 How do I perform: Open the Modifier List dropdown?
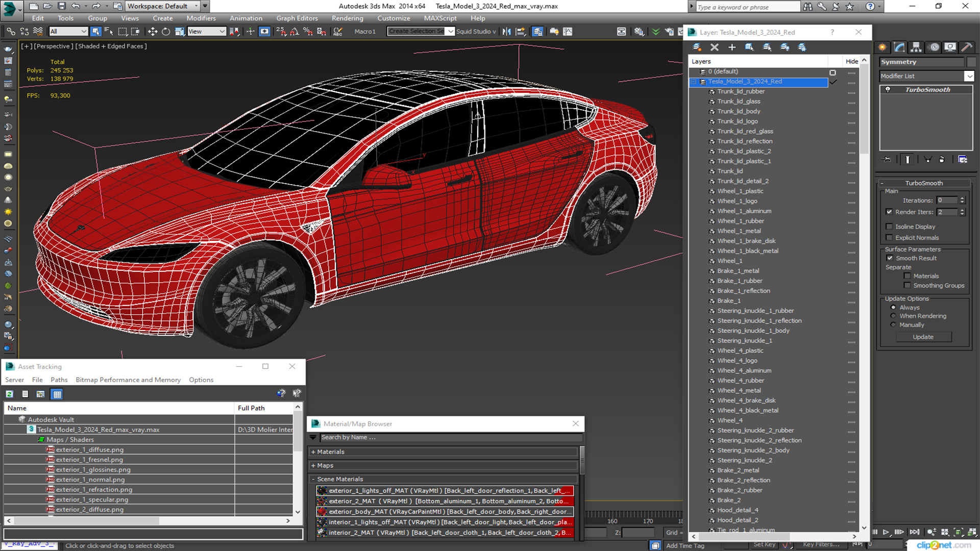click(969, 76)
